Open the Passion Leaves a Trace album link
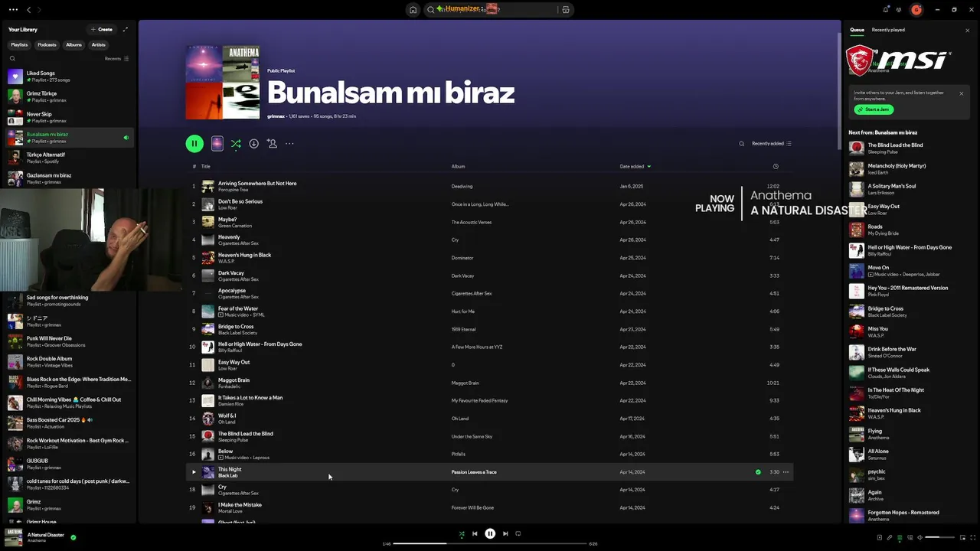The height and width of the screenshot is (551, 980). click(x=474, y=472)
